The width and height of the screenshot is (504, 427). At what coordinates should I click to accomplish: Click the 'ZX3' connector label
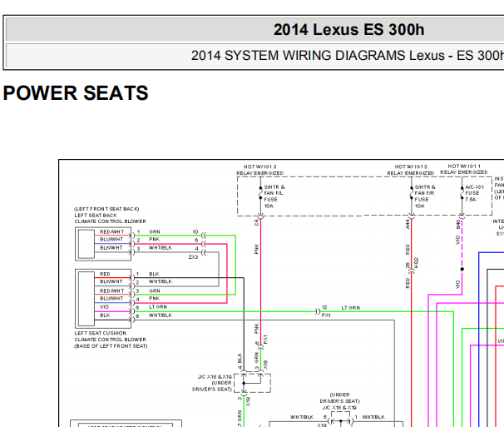coord(193,256)
